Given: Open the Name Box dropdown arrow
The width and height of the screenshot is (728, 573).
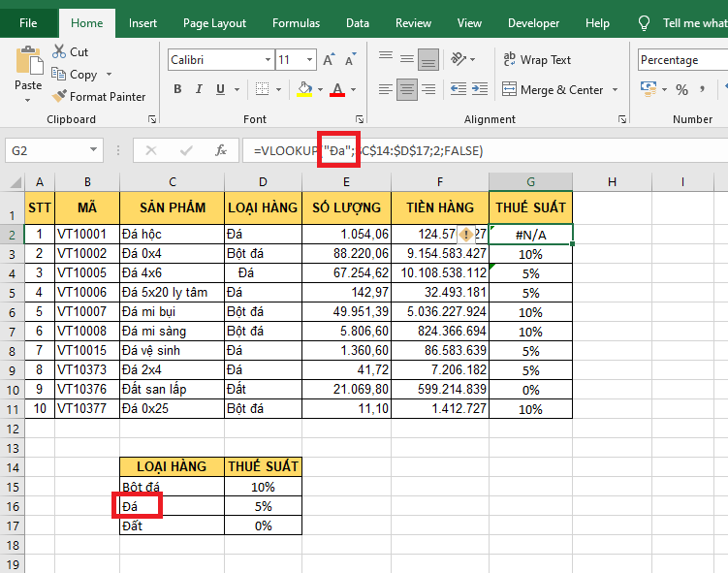Looking at the screenshot, I should click(94, 150).
